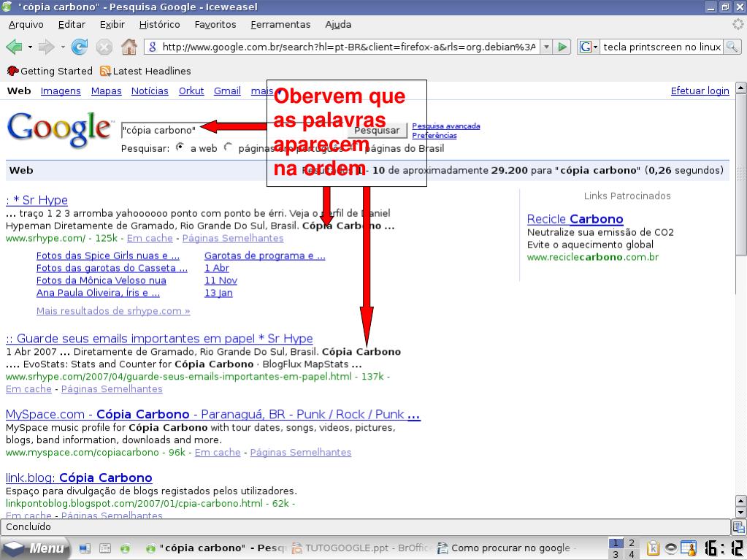This screenshot has width=747, height=560.
Task: Expand the address bar URL history dropdown
Action: pos(547,47)
